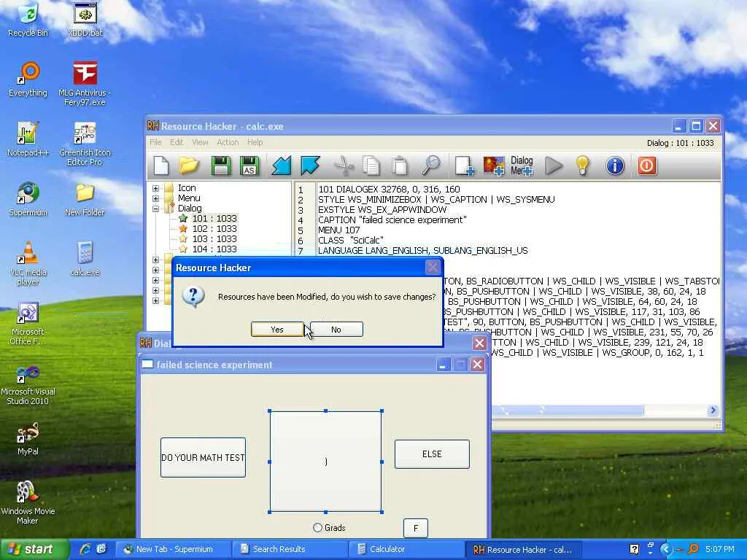The height and width of the screenshot is (560, 747).
Task: Click the script editor horizontal scrollbar thumb
Action: click(567, 411)
